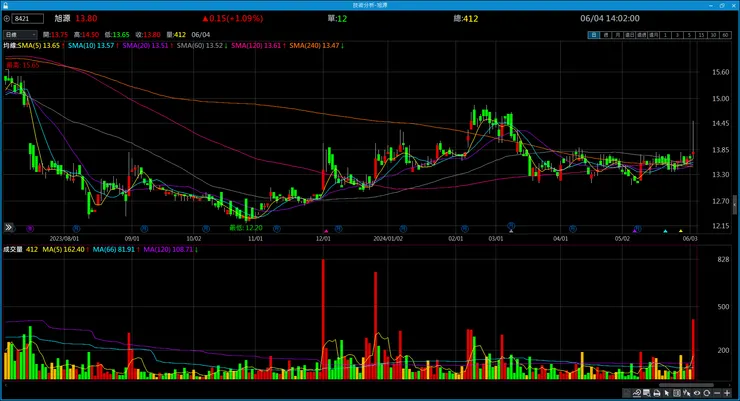Click the cyan triangle marker near 05/02
The height and width of the screenshot is (401, 740).
click(x=665, y=231)
